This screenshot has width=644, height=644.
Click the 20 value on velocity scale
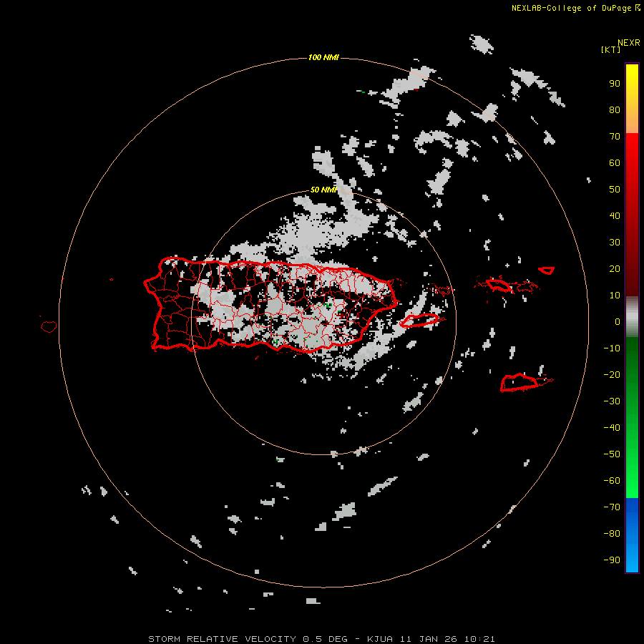(615, 269)
